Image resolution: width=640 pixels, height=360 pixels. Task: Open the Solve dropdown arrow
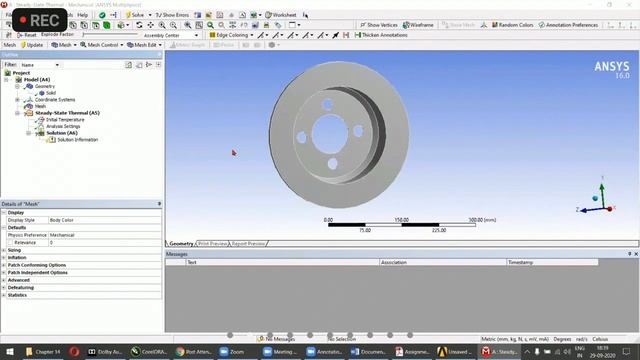click(150, 15)
